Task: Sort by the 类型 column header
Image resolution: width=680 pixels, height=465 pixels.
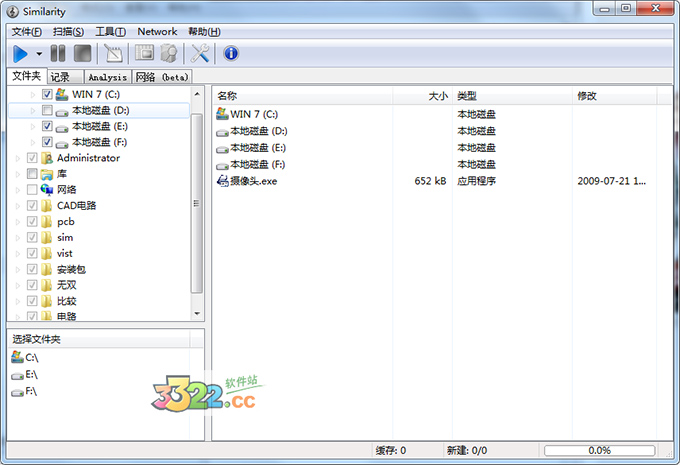Action: 513,96
